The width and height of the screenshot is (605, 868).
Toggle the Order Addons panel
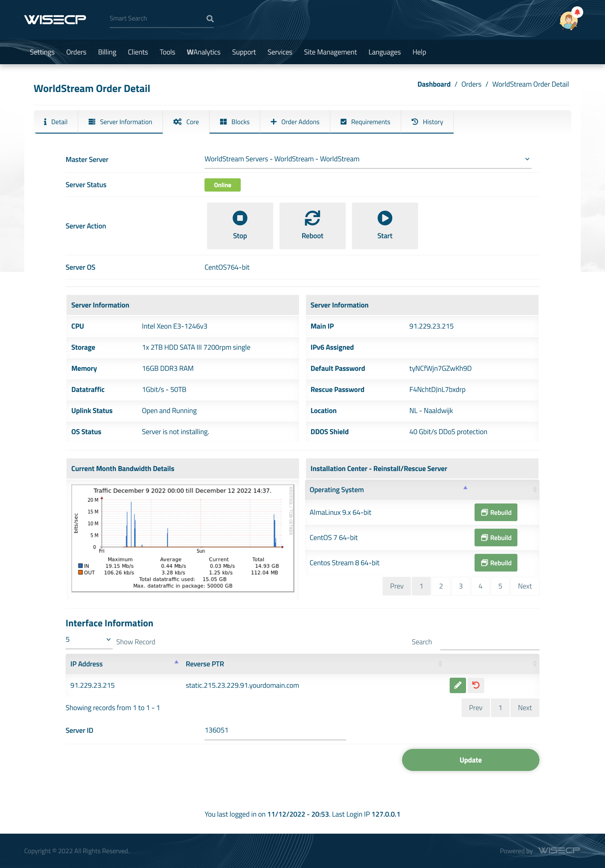[294, 121]
